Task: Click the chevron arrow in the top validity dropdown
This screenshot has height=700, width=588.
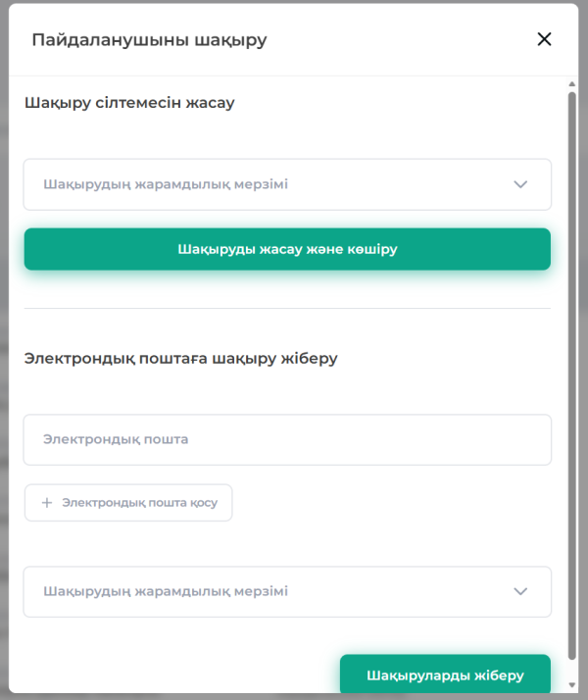Action: 520,184
